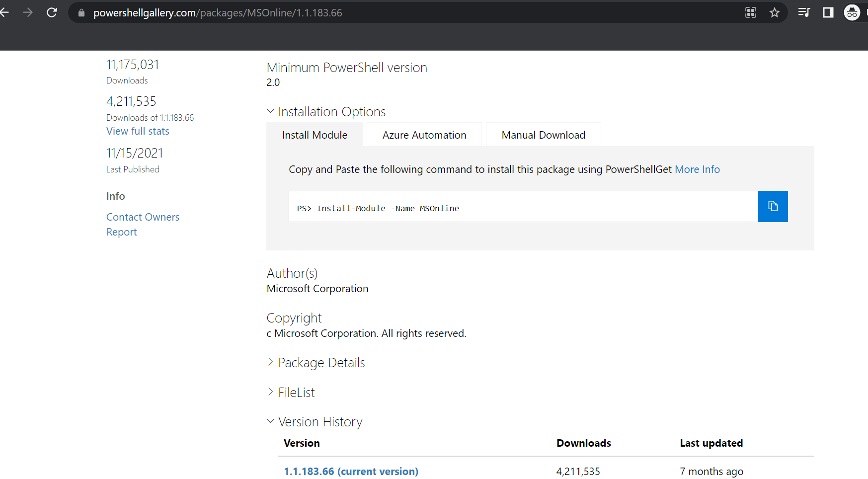Click the Version column header
Viewport: 868px width, 479px height.
(x=302, y=443)
